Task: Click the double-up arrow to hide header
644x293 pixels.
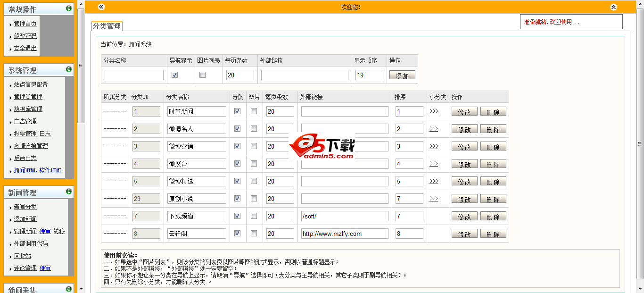Action: click(x=613, y=7)
